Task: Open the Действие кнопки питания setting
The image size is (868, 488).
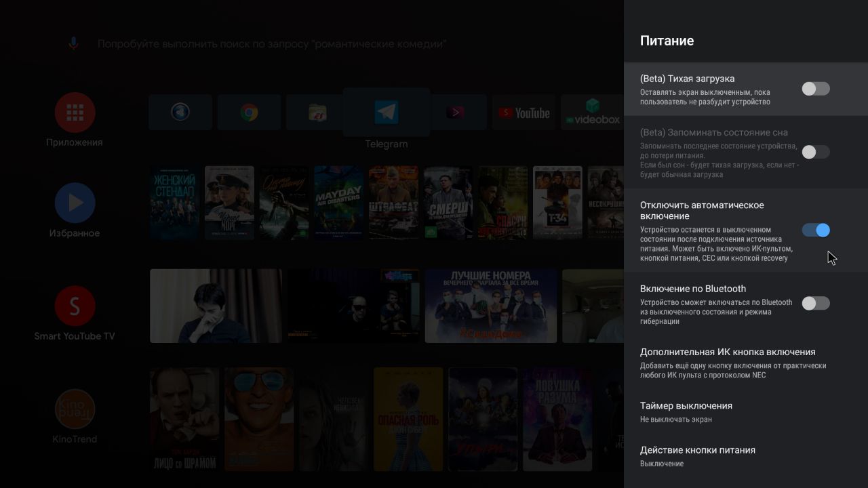Action: (746, 456)
